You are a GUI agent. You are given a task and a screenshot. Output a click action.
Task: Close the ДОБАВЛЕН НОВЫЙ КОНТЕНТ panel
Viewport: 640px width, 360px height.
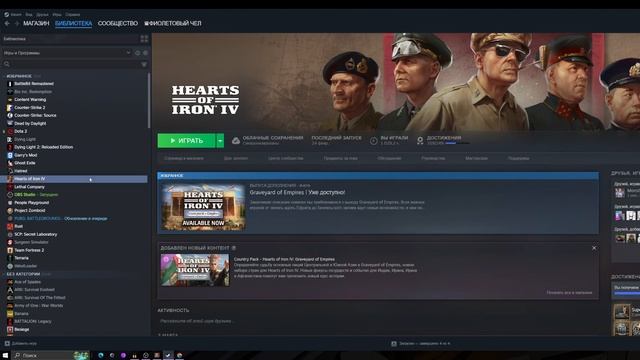click(594, 248)
